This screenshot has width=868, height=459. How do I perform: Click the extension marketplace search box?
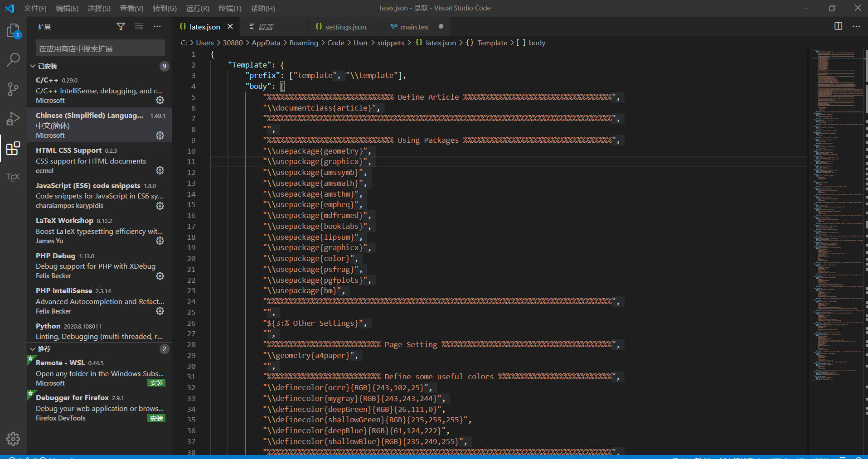[100, 48]
